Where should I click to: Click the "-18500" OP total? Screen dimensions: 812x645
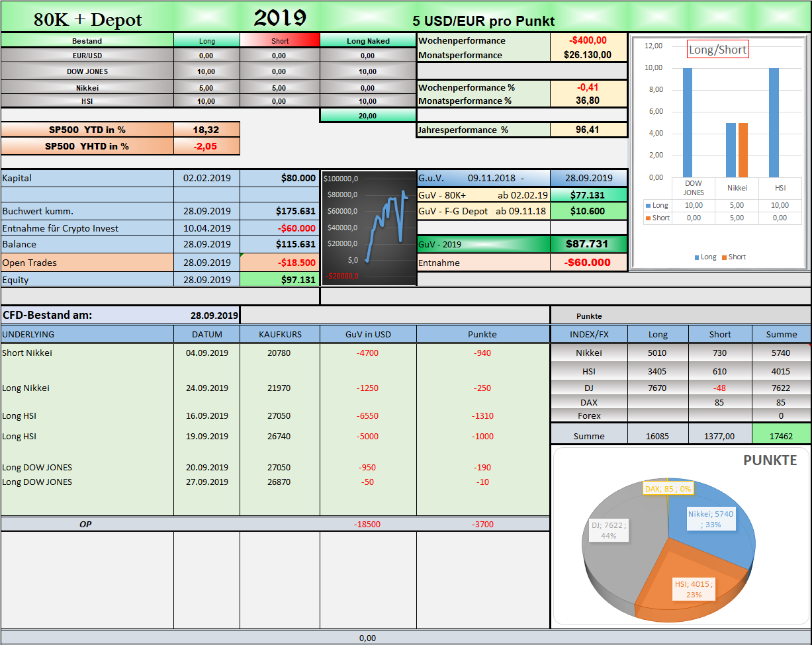click(367, 524)
